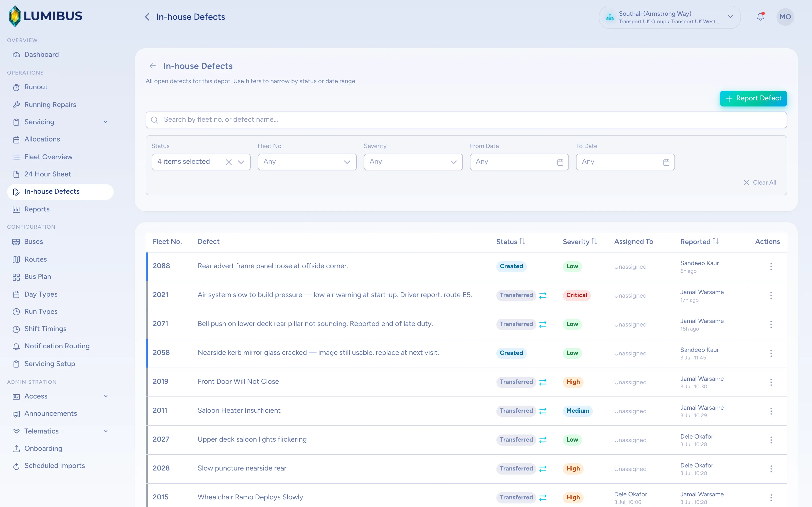The width and height of the screenshot is (812, 507).
Task: Open actions menu for fleet 2088
Action: click(x=771, y=267)
